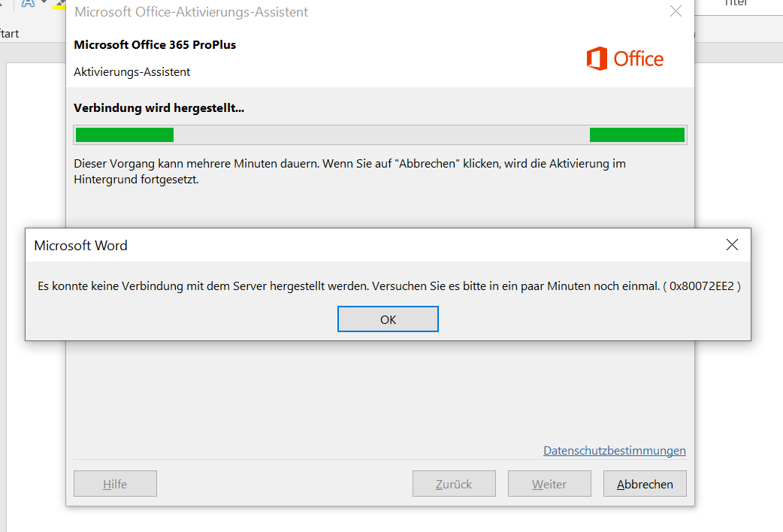Image resolution: width=783 pixels, height=532 pixels.
Task: Click the 'Aktivierungs-Assistent' subtitle
Action: click(132, 72)
